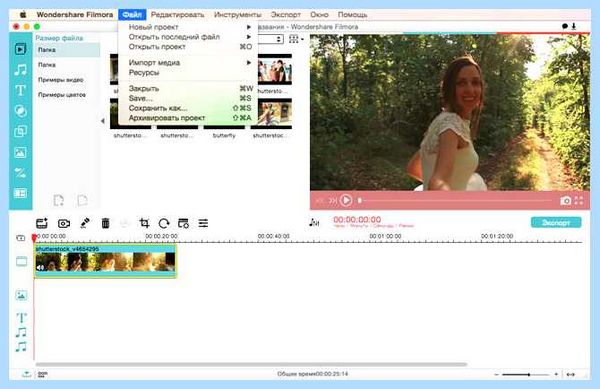Viewport: 600px width, 389px height.
Task: Click the teal Экспорт button
Action: [x=556, y=222]
